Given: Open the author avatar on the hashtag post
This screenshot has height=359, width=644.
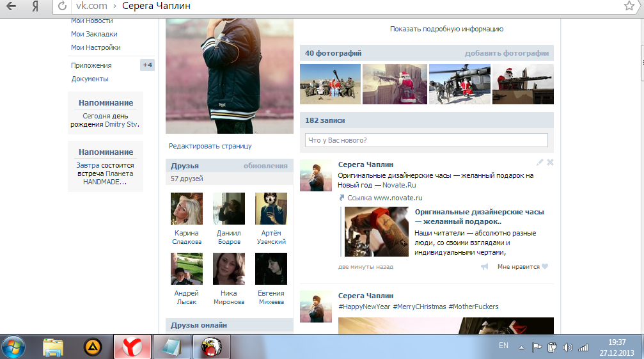Looking at the screenshot, I should point(316,307).
